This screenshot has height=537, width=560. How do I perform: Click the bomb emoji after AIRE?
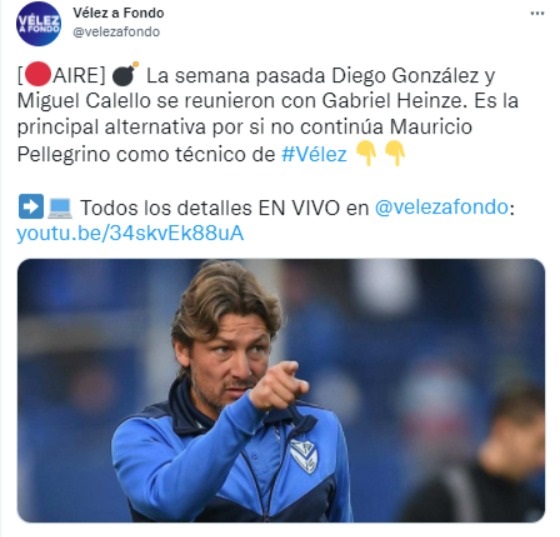click(x=125, y=74)
